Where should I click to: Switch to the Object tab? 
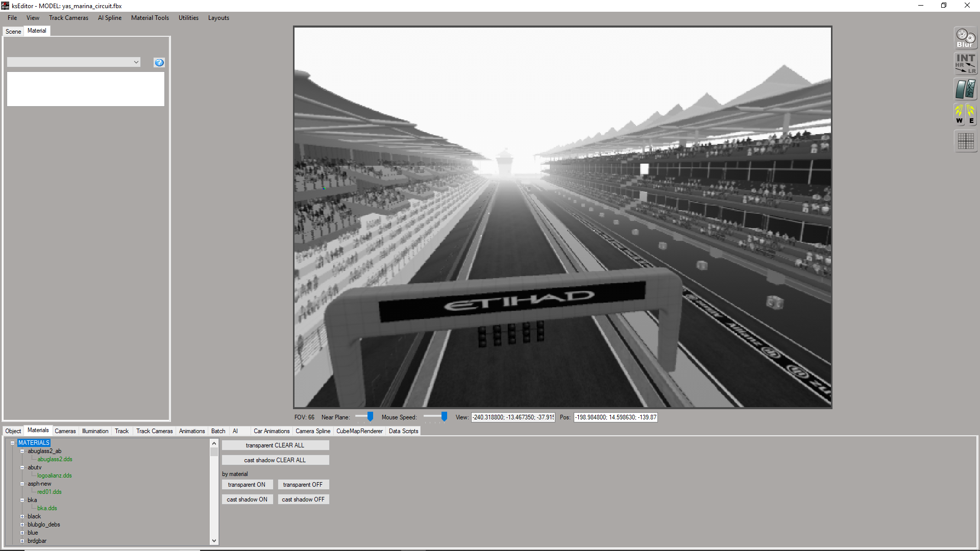[x=13, y=431]
